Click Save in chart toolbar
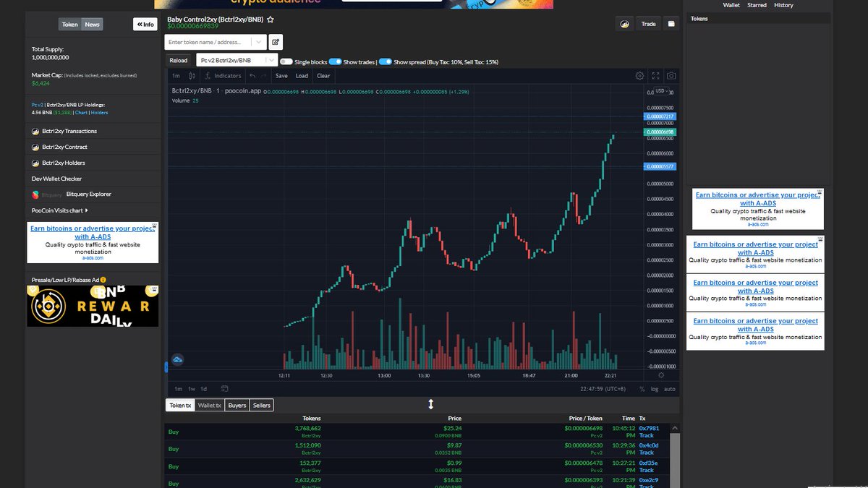 pos(281,75)
